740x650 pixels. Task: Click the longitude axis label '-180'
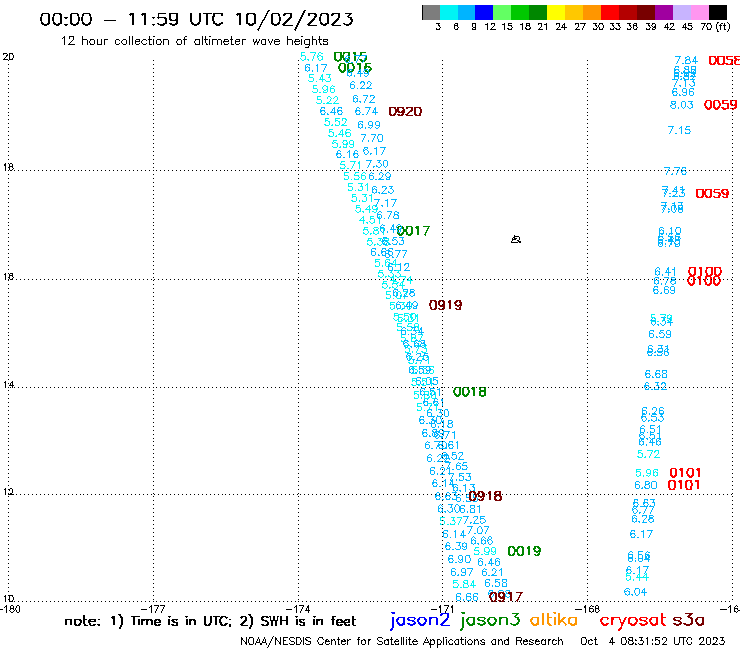coord(9,609)
